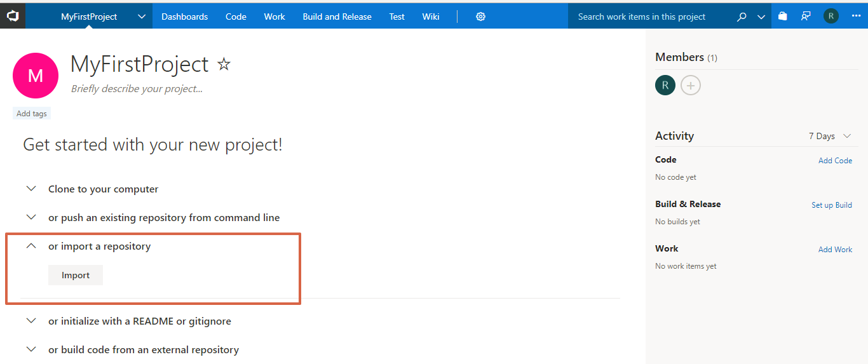This screenshot has width=868, height=364.
Task: Click the Add Work link
Action: pos(835,250)
